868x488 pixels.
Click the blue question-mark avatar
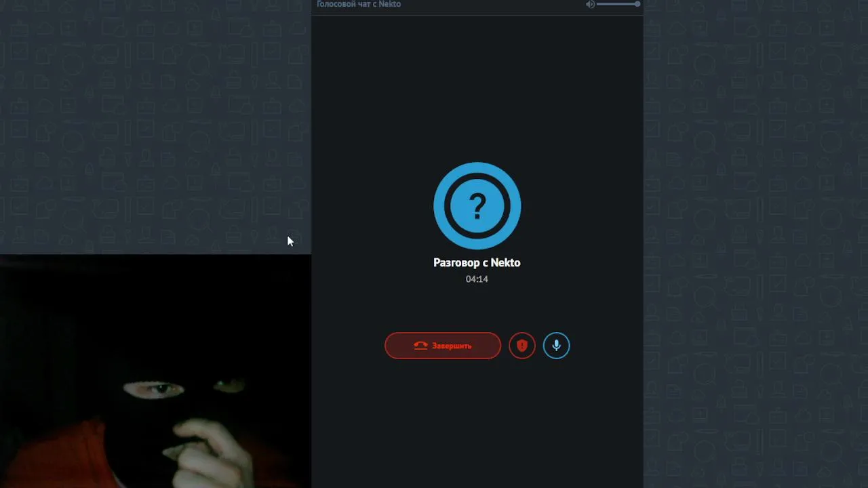click(x=477, y=206)
